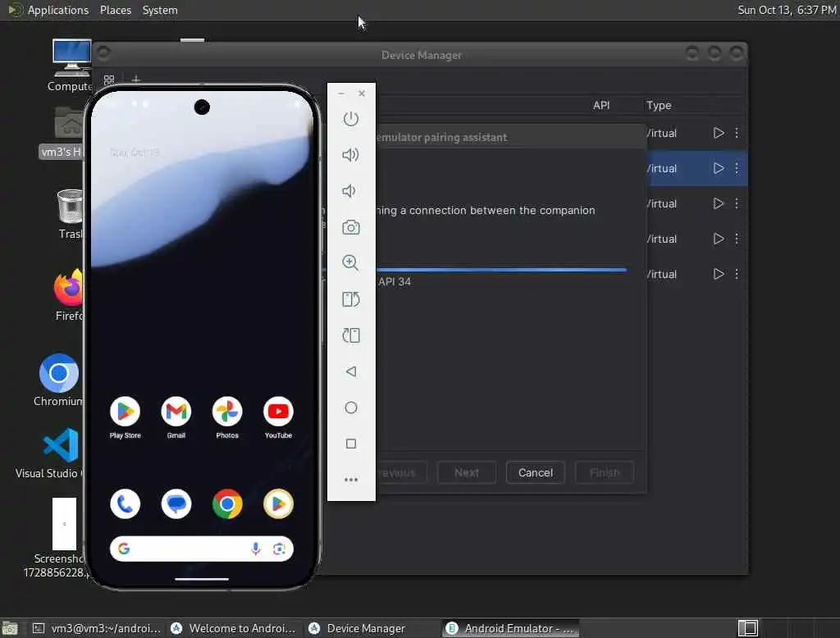840x638 pixels.
Task: Click the emulator Overview square button
Action: pos(351,444)
